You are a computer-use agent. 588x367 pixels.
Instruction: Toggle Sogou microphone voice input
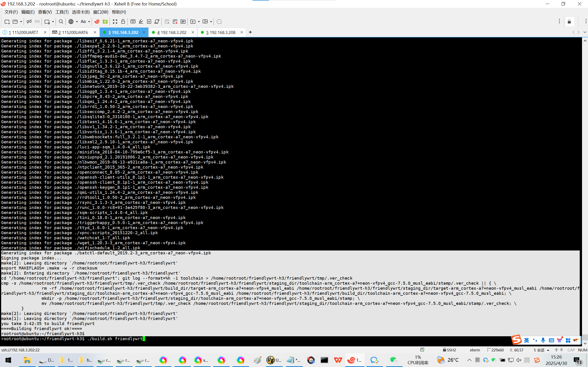543,340
